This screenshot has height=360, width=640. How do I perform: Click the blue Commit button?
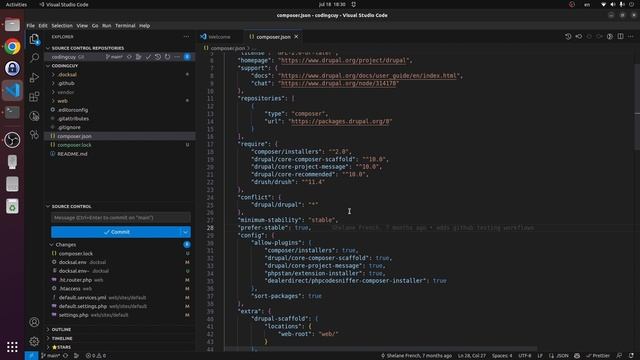(x=116, y=232)
